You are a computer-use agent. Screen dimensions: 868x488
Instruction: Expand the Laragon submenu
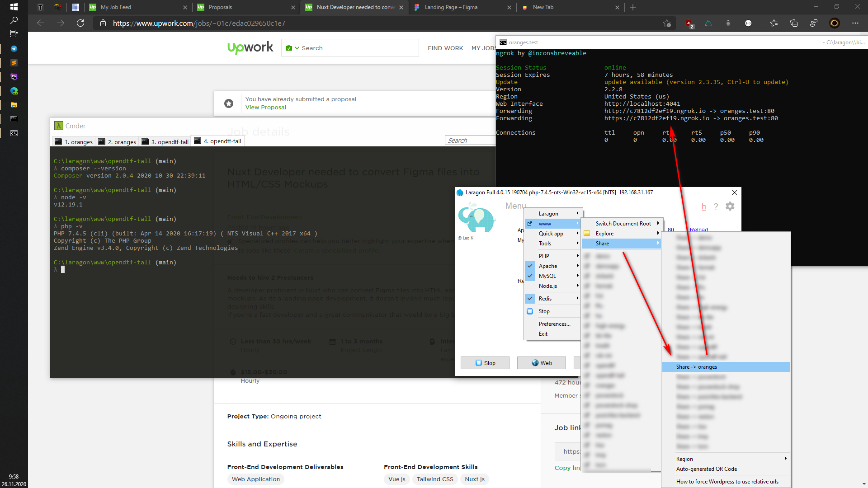tap(552, 214)
